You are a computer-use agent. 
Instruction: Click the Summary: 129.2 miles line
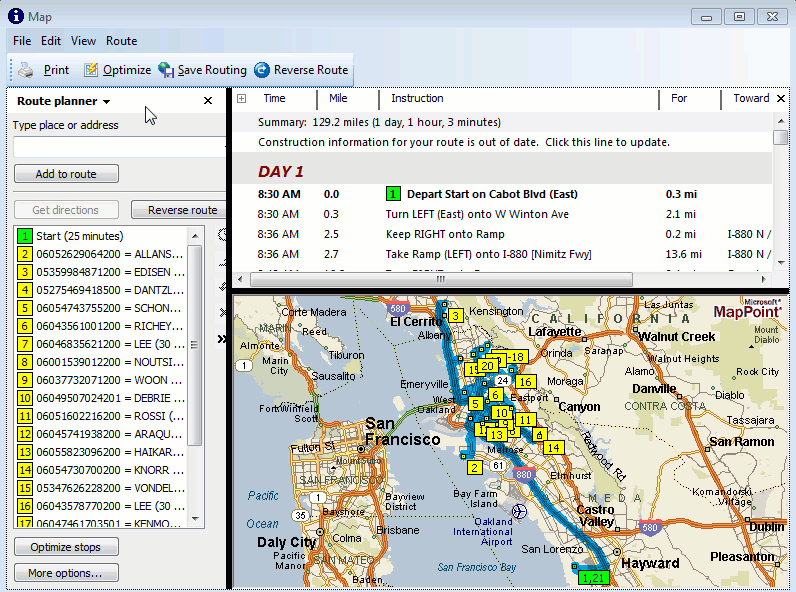379,122
